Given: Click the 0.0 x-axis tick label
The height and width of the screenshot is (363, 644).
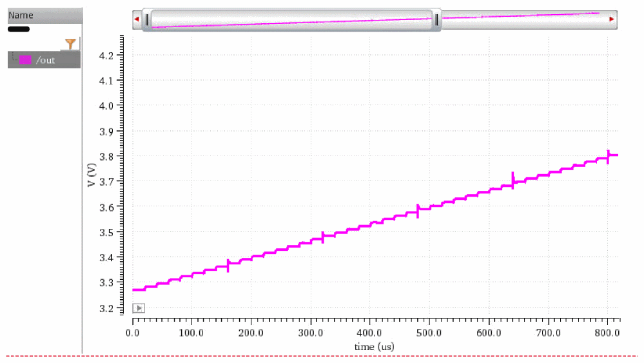Looking at the screenshot, I should point(133,333).
